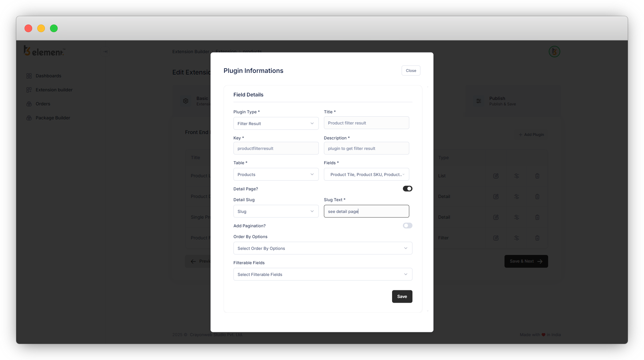
Task: Disable the Detail Page toggle
Action: 407,189
